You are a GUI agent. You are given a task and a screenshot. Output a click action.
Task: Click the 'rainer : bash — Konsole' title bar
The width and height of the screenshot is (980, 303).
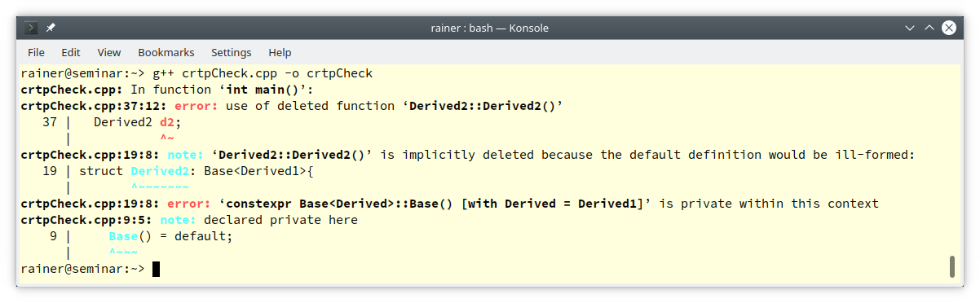tap(489, 28)
